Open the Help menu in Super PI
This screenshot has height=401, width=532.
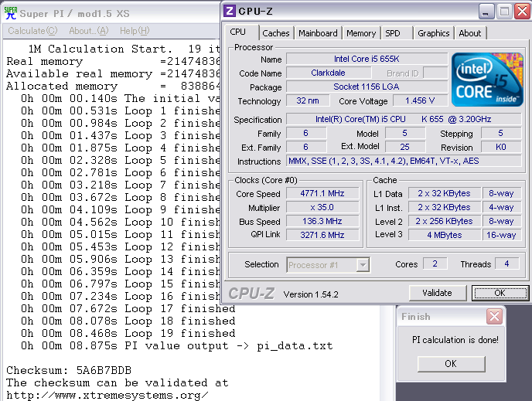pyautogui.click(x=135, y=31)
